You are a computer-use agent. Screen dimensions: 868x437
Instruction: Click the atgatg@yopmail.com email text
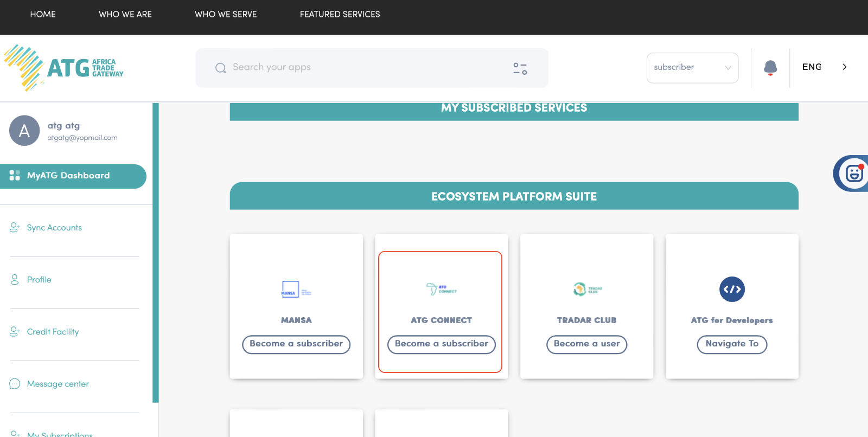[82, 138]
